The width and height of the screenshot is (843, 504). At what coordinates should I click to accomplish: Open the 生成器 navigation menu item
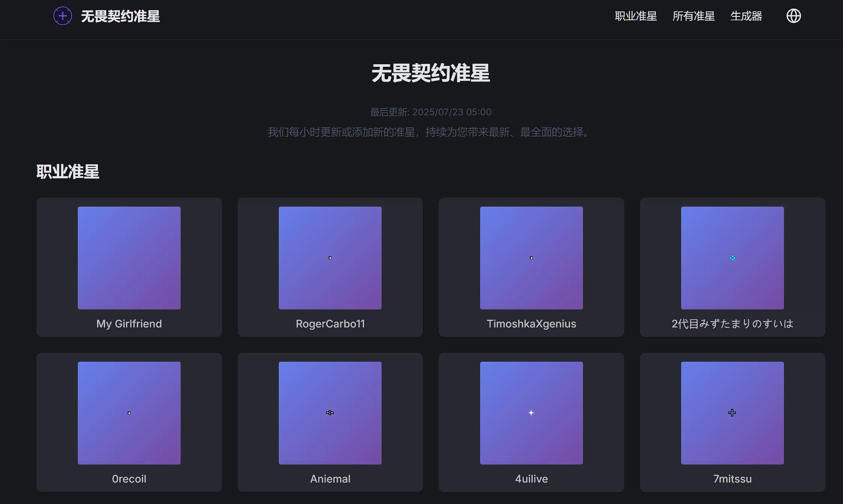[746, 16]
